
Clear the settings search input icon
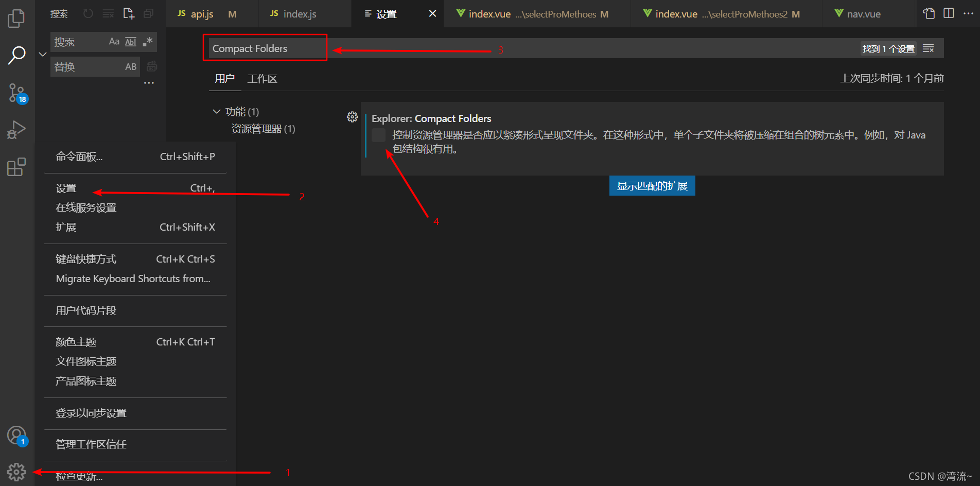coord(929,48)
